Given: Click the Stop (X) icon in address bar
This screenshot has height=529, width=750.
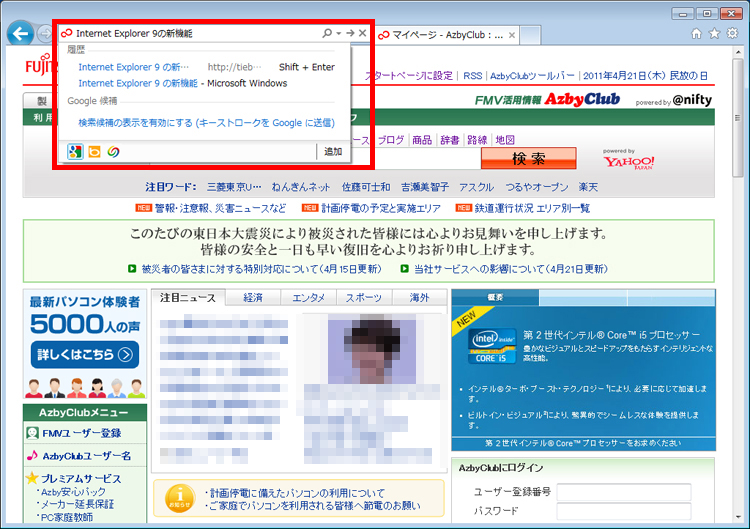Looking at the screenshot, I should [x=363, y=33].
